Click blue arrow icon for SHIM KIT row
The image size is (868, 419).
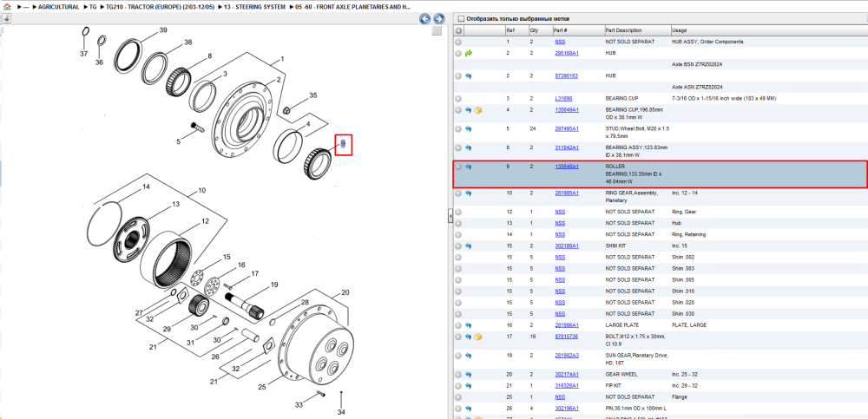tap(469, 246)
